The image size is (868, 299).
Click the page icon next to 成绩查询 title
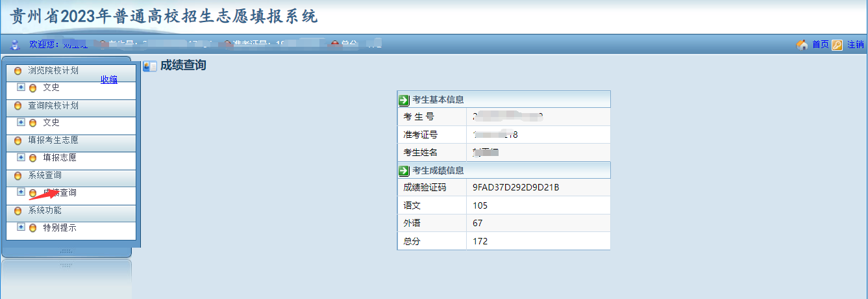[150, 66]
